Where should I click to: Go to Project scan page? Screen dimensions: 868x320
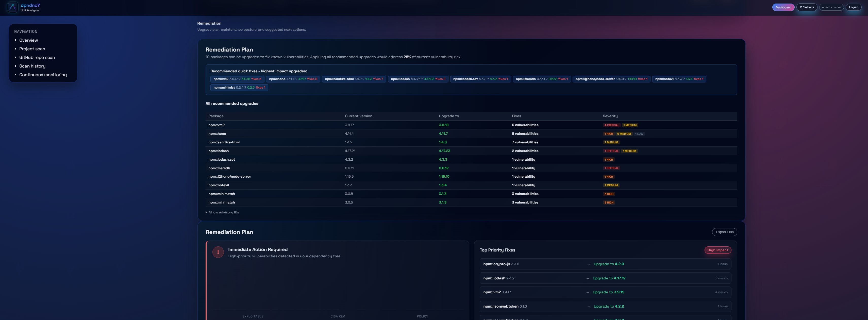click(x=32, y=49)
